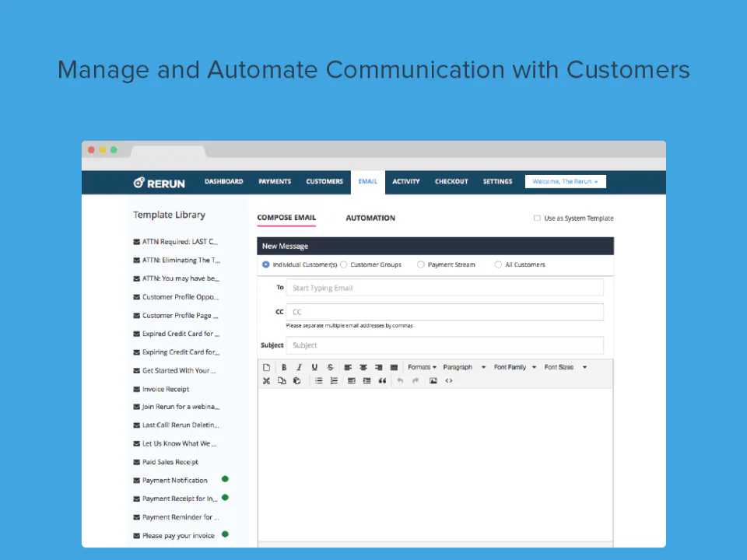
Task: Click the Subject input field
Action: click(x=444, y=345)
